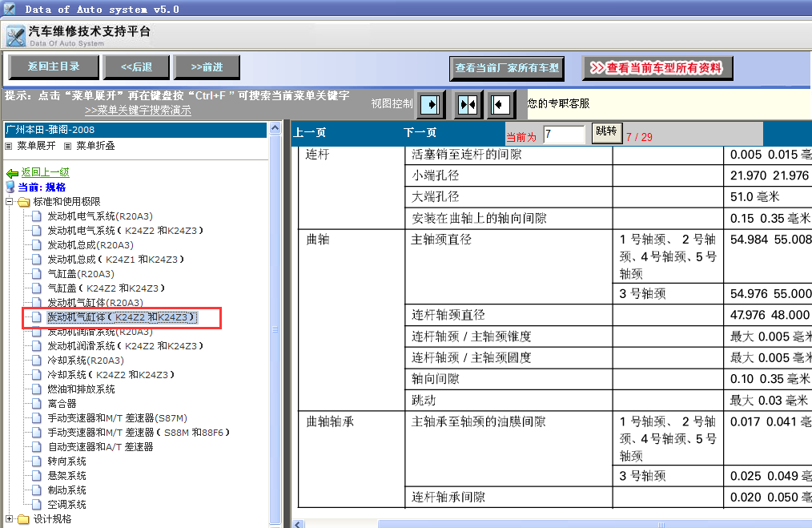This screenshot has width=812, height=528.
Task: Open 燃油和排放系统
Action: [82, 389]
